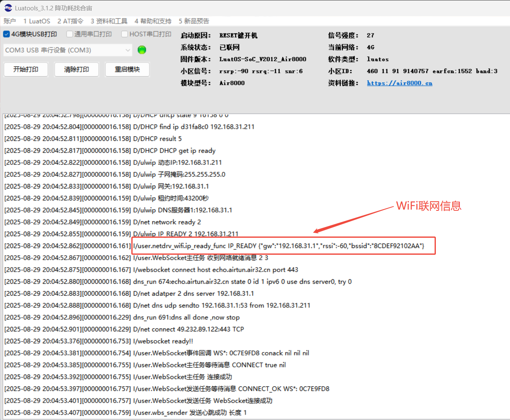Image resolution: width=510 pixels, height=420 pixels.
Task: Click log line 网关:192.168.31.1
Action: [x=106, y=186]
